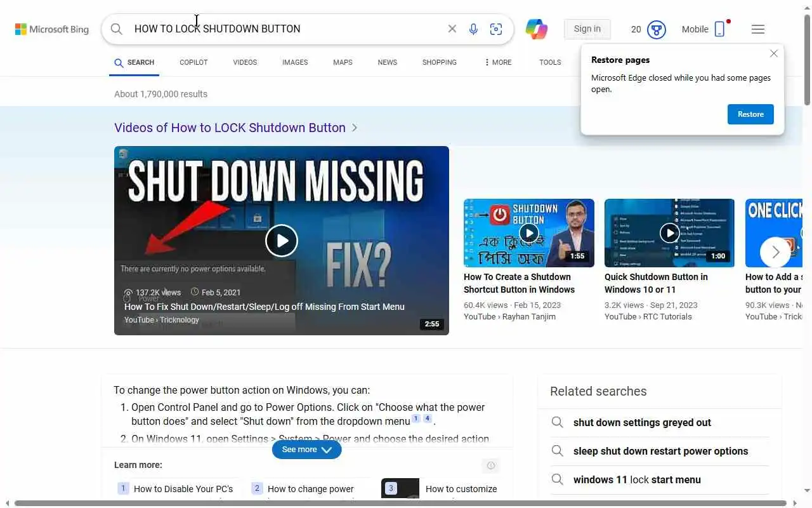Viewport: 812px width, 508px height.
Task: Click the citation 4 superscript in answer
Action: 428,418
